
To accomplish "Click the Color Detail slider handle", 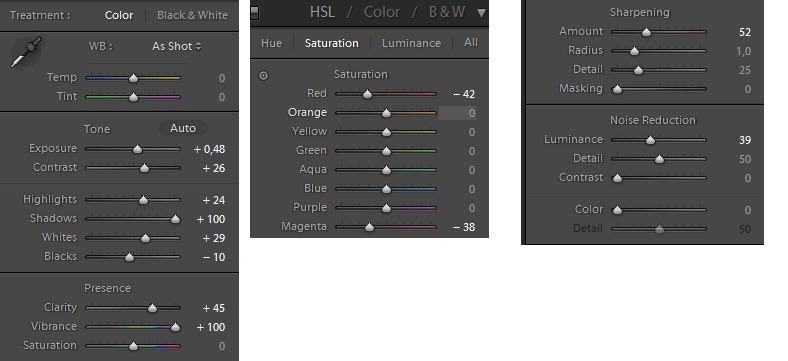I will tap(659, 229).
